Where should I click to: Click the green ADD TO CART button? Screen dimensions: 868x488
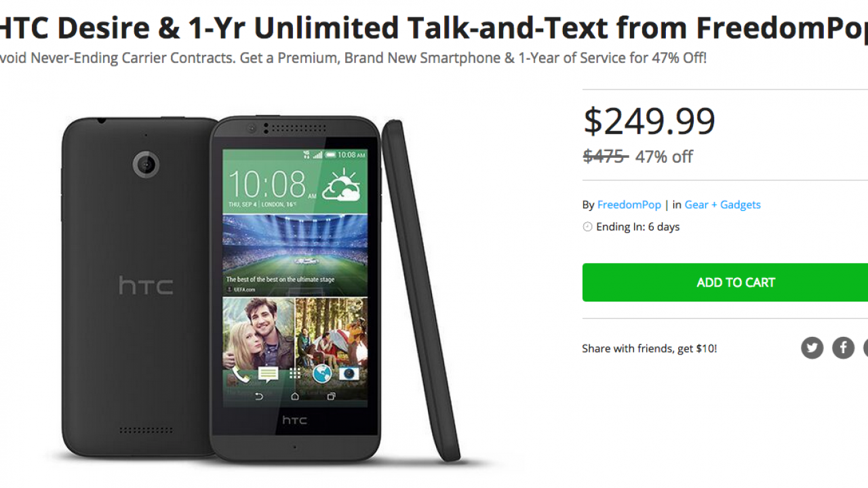point(725,283)
